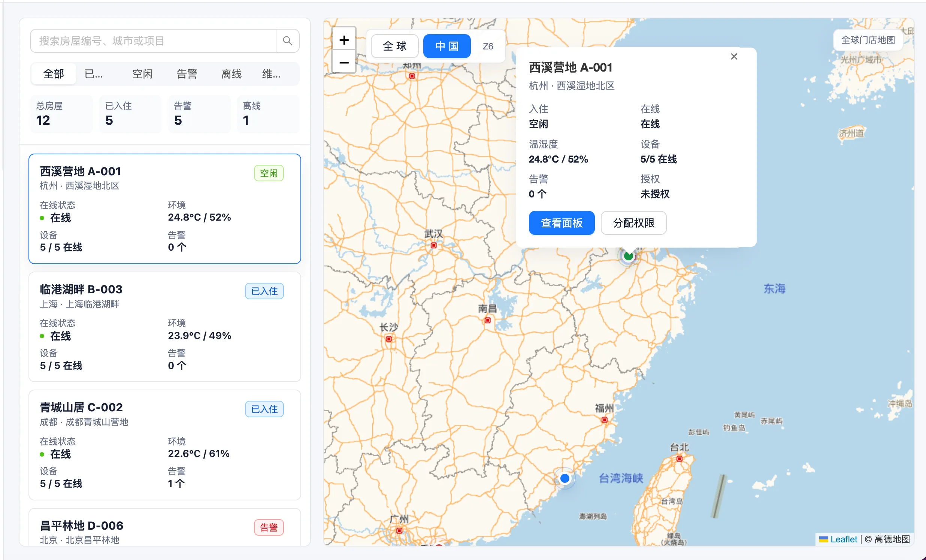Click 未授权 value in popup
The width and height of the screenshot is (926, 560).
coord(655,194)
